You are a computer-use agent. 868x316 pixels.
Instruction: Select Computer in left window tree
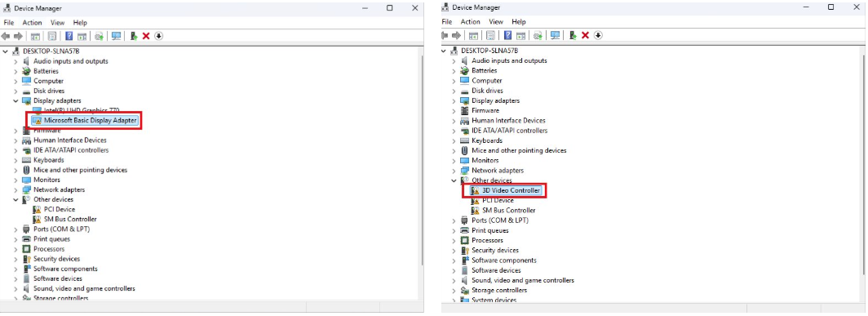(x=49, y=81)
